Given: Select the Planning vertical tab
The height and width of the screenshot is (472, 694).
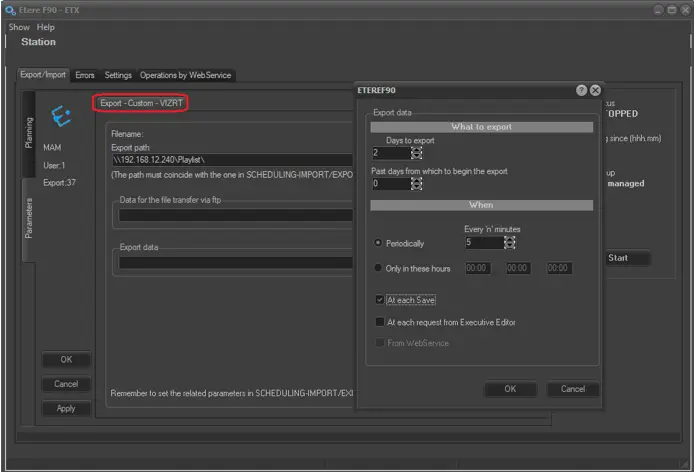Looking at the screenshot, I should [x=28, y=131].
